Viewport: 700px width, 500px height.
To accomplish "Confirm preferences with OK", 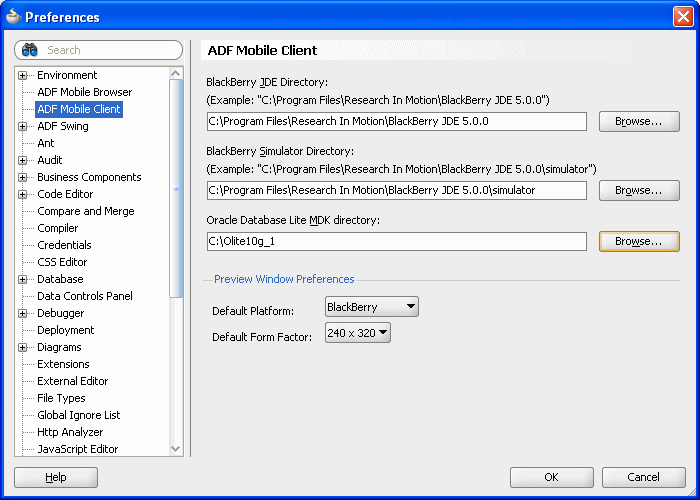I will [x=551, y=477].
